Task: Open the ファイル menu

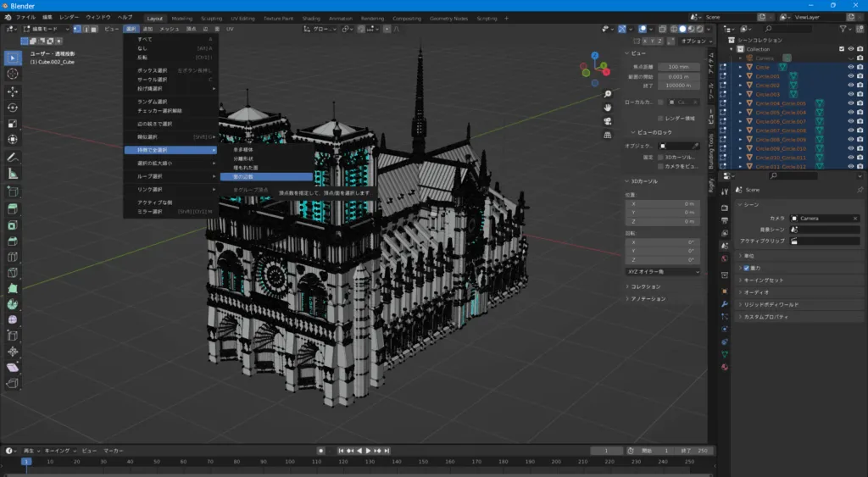Action: pos(25,18)
